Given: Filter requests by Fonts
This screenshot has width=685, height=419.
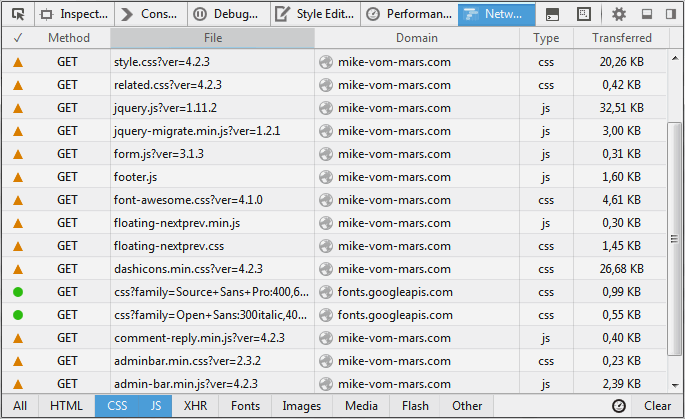Looking at the screenshot, I should click(x=245, y=406).
